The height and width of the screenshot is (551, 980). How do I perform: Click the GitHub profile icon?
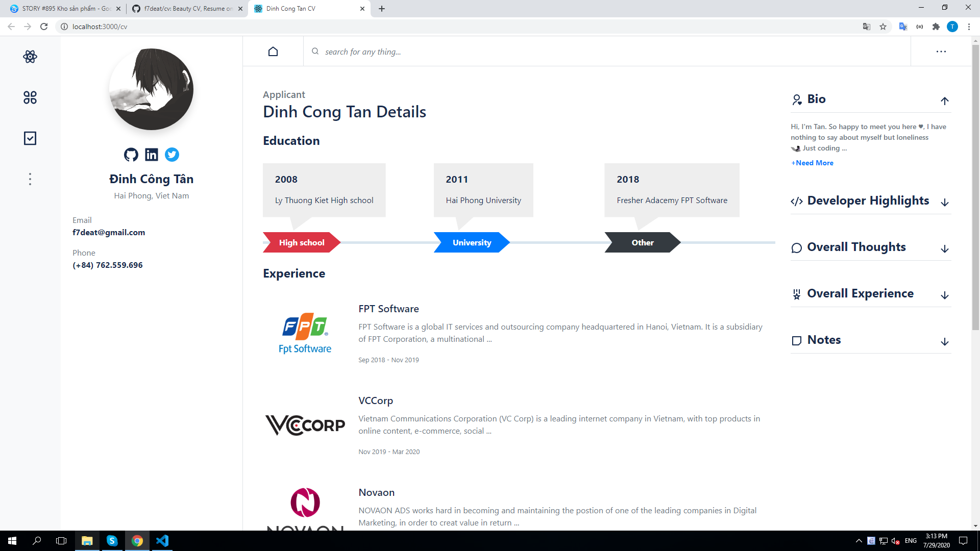(131, 155)
